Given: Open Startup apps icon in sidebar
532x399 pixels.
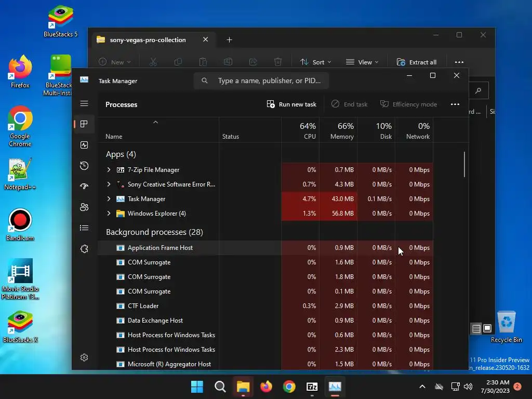Looking at the screenshot, I should [84, 186].
